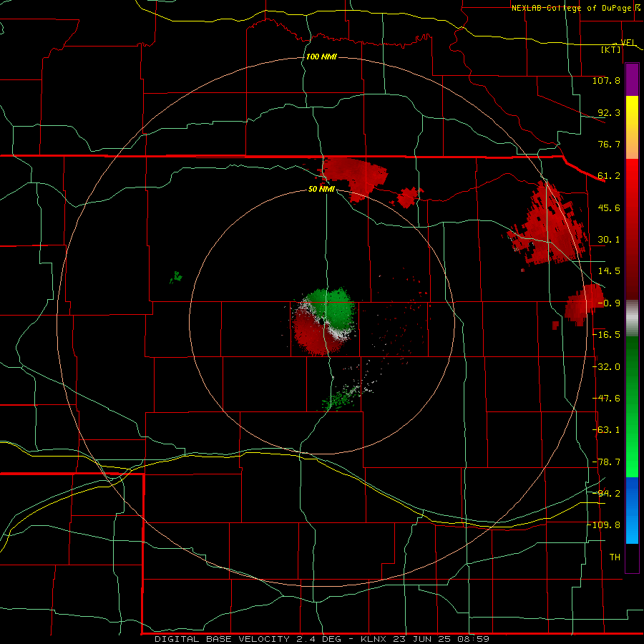Select the -109.8 scale value
Image resolution: width=644 pixels, height=644 pixels.
604,525
